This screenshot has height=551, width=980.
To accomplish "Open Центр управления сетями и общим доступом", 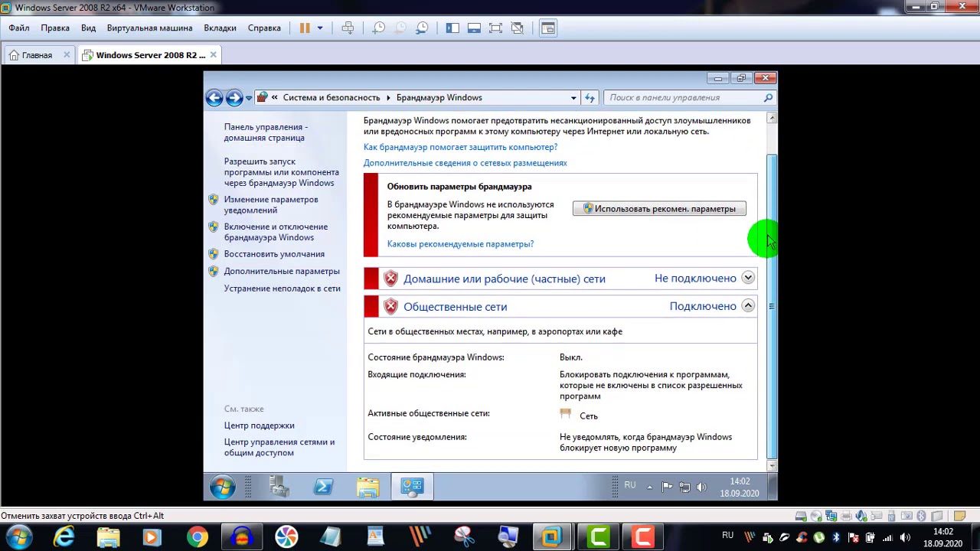I will [x=279, y=448].
